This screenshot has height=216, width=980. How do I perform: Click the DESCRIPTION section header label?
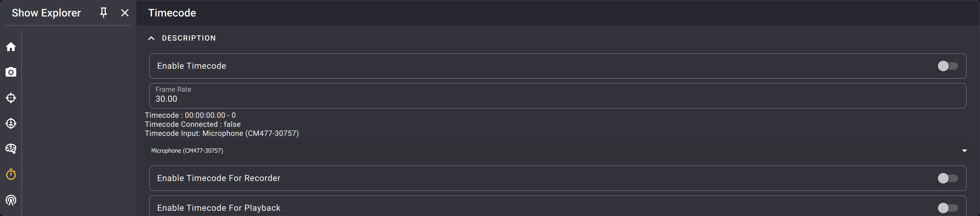(x=189, y=38)
